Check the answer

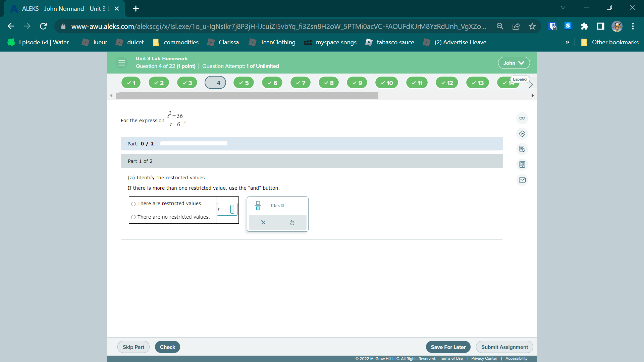pyautogui.click(x=167, y=347)
